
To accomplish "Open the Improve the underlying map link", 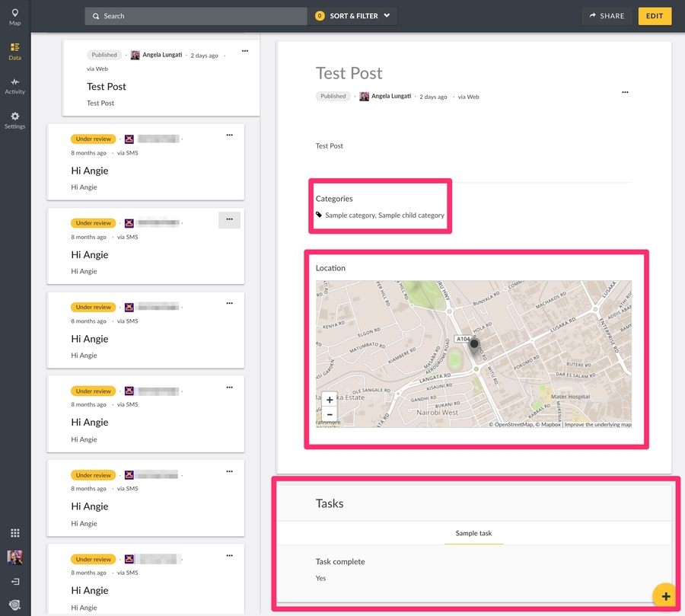I will [597, 425].
